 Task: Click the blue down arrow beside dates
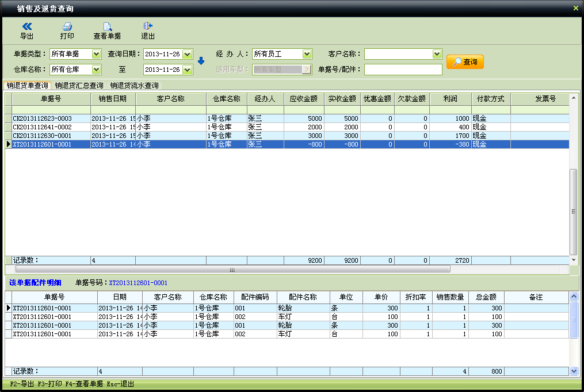point(201,61)
